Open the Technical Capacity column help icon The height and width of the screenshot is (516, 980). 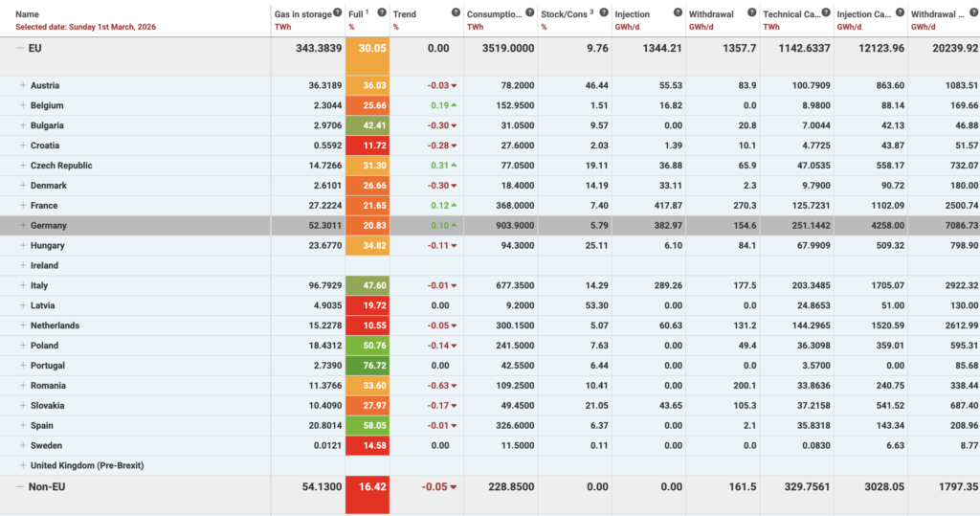click(824, 13)
